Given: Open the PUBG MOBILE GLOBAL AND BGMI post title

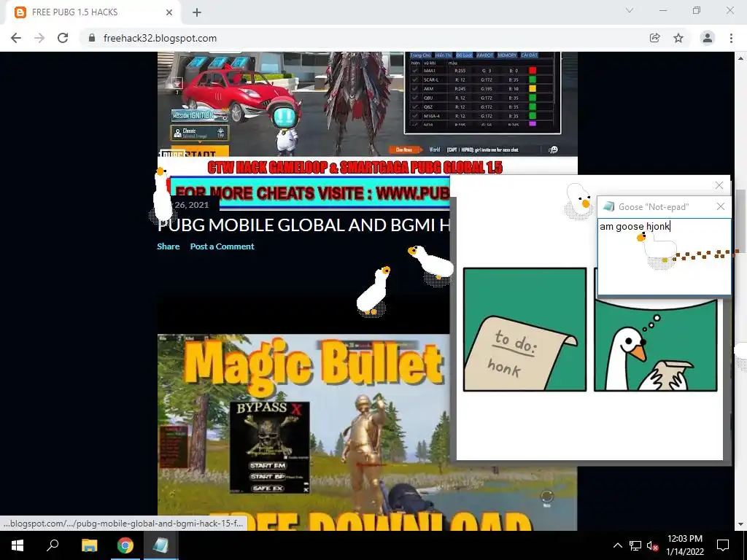Looking at the screenshot, I should (x=303, y=225).
